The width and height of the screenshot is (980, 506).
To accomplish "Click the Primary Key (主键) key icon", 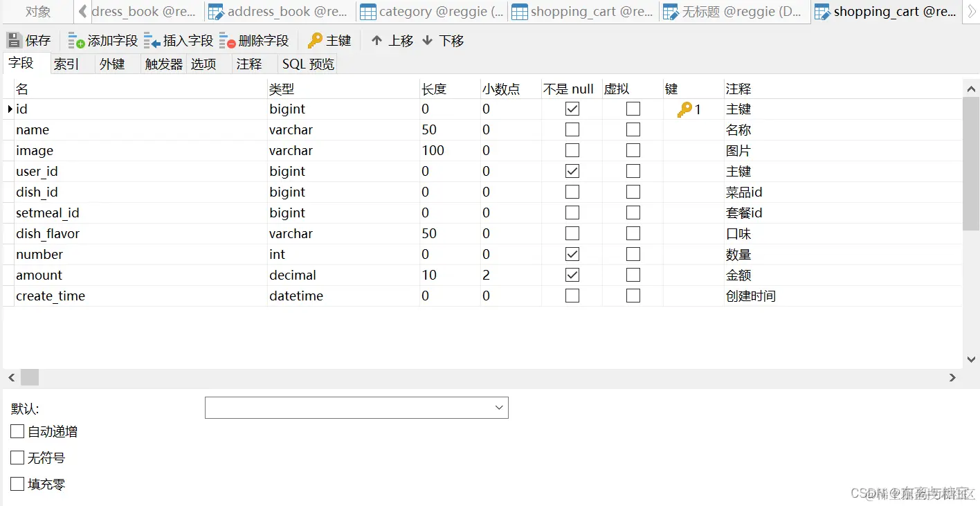I will (315, 40).
